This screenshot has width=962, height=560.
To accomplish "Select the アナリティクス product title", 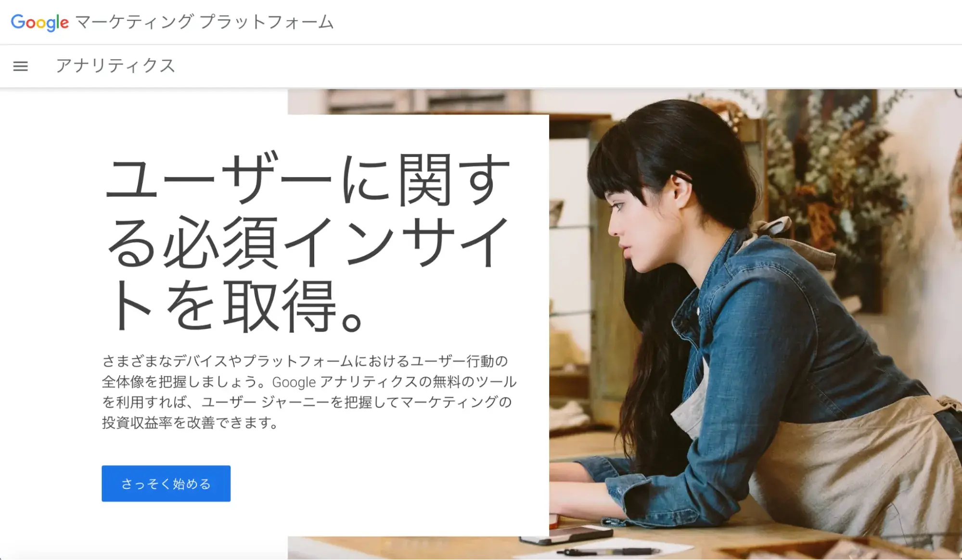I will 115,65.
